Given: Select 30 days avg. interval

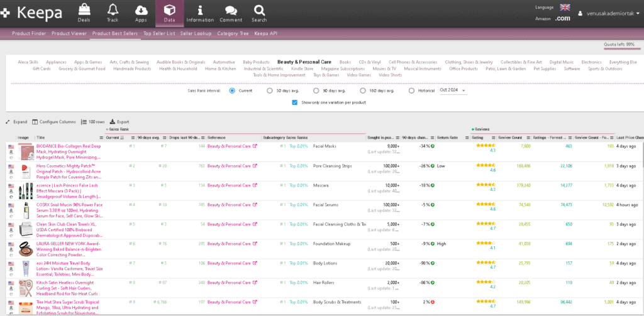Looking at the screenshot, I should pos(269,90).
